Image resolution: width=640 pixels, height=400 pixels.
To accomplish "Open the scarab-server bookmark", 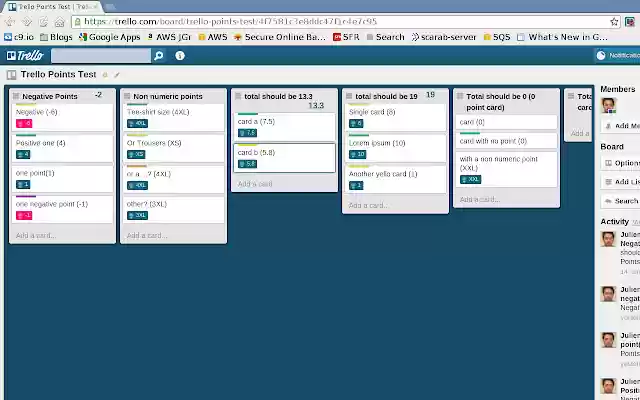I will click(444, 37).
